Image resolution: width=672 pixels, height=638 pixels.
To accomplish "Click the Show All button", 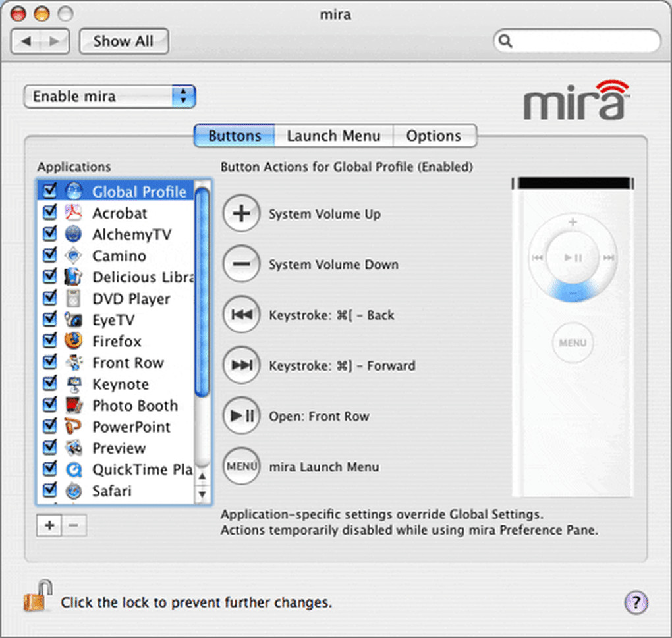I will click(x=123, y=41).
